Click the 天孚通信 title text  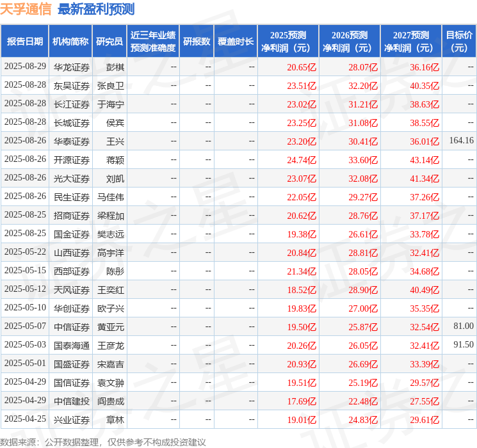coord(26,9)
